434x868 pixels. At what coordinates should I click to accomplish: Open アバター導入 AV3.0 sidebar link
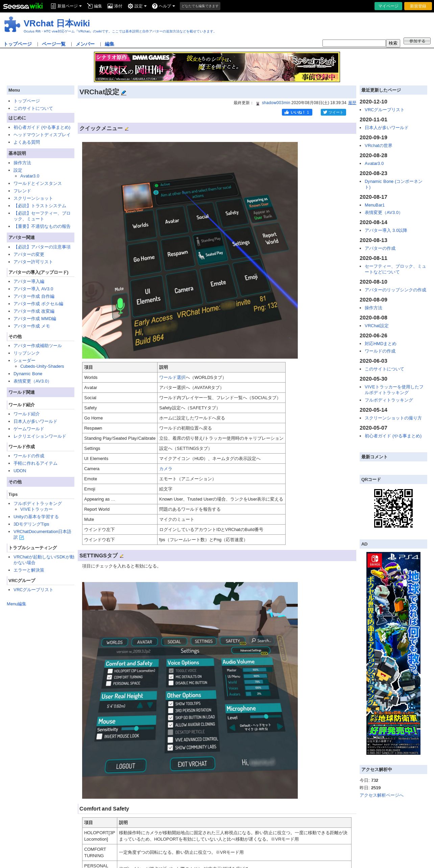33,289
